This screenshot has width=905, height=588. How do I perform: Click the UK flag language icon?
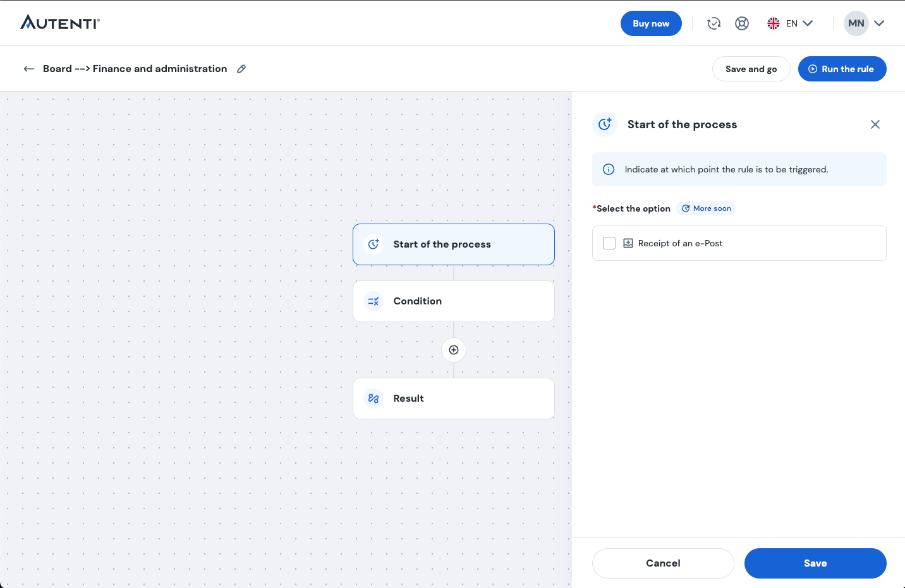(774, 23)
